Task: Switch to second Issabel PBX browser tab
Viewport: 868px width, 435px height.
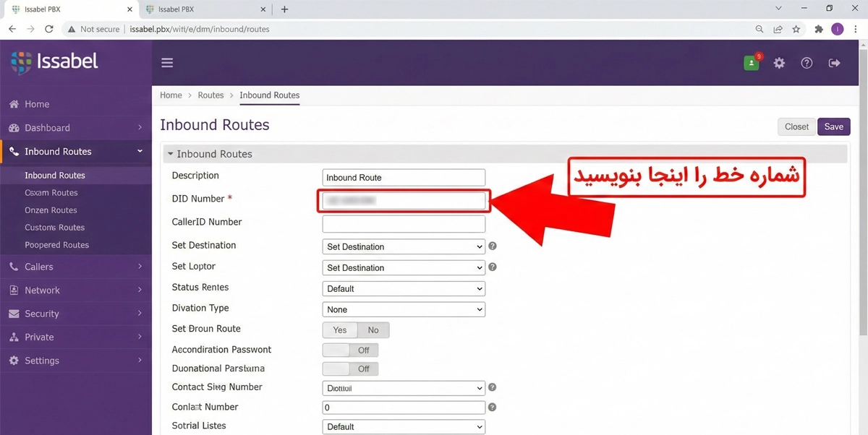Action: tap(206, 9)
